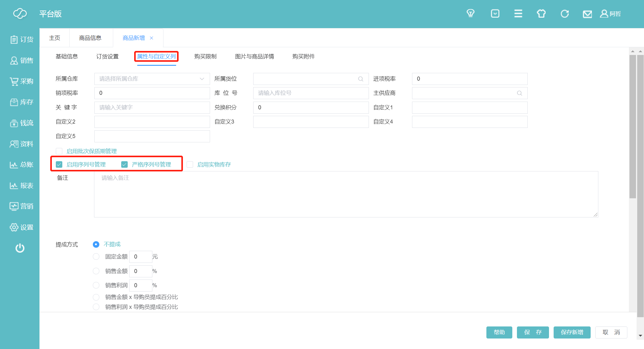
Task: Click search icon in 主供应商 field
Action: click(519, 93)
